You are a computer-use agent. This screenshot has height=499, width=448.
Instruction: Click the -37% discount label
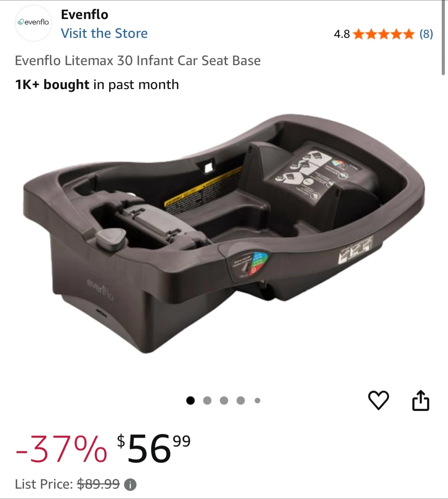tap(61, 449)
